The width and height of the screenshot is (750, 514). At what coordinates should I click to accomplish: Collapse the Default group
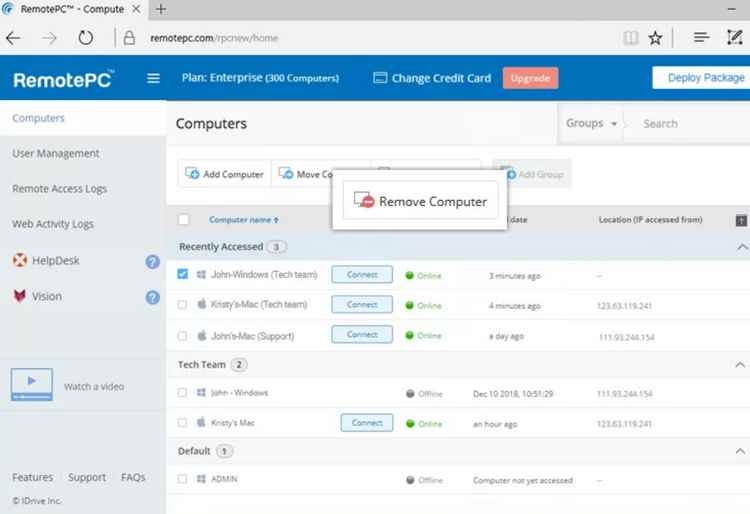coord(740,451)
